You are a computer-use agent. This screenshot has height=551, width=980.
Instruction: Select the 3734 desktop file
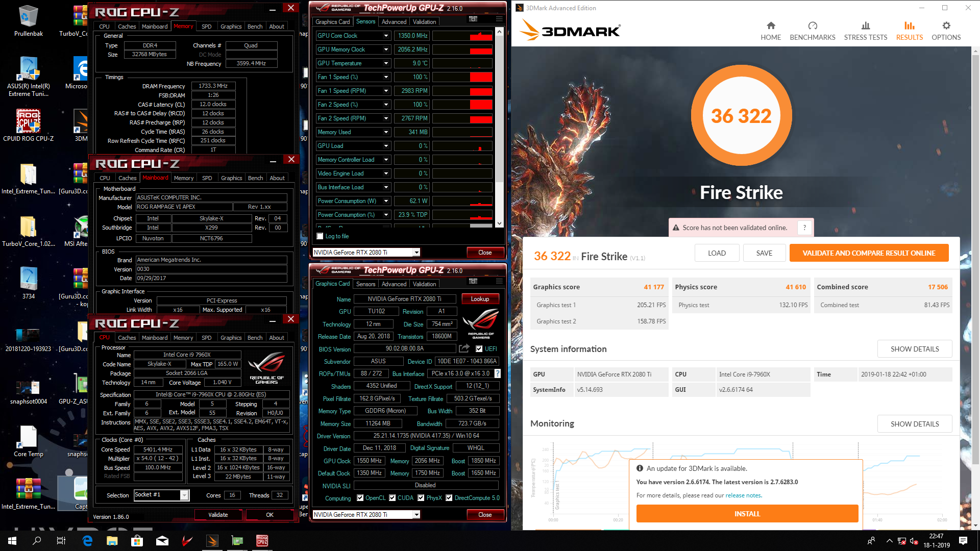(x=29, y=283)
